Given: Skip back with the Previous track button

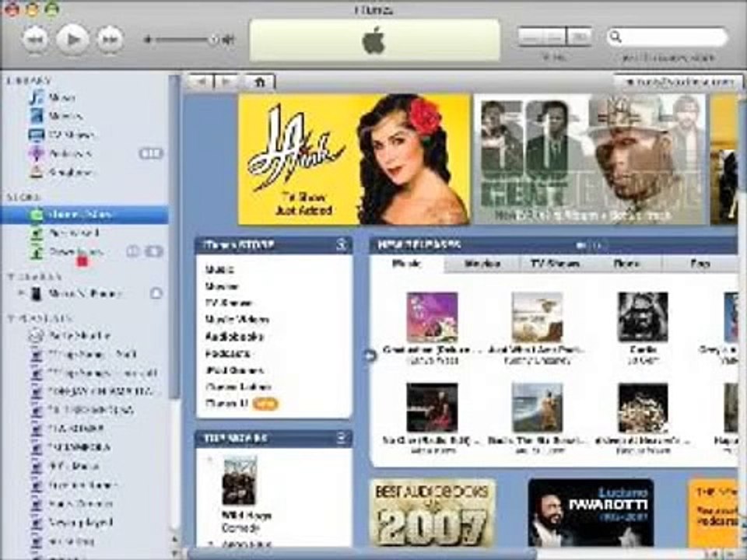Looking at the screenshot, I should (x=35, y=40).
